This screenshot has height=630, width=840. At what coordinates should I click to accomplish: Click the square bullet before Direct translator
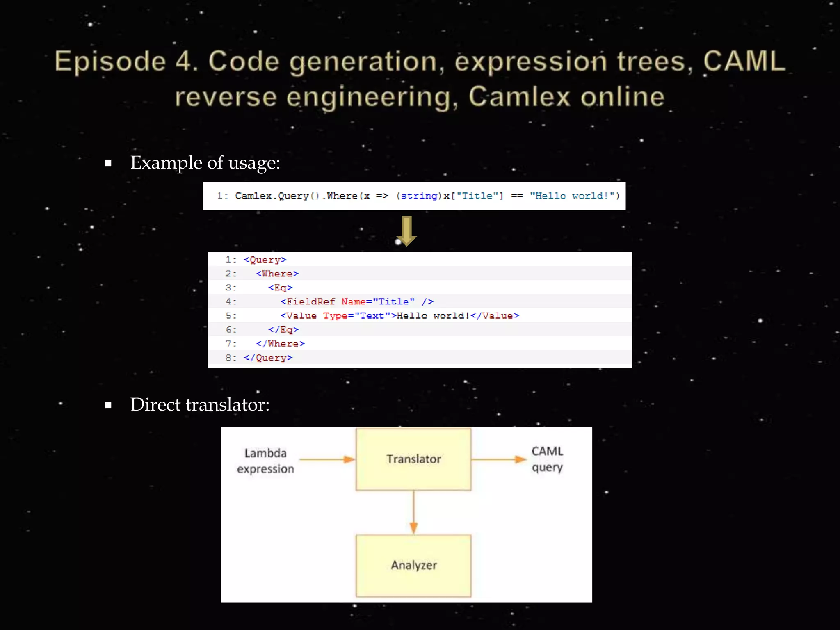click(x=108, y=405)
